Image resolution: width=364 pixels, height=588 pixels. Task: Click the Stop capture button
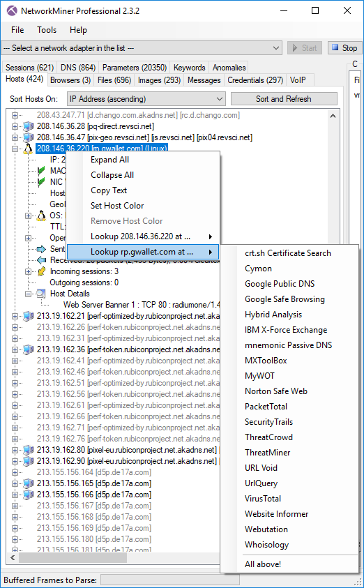coord(344,48)
